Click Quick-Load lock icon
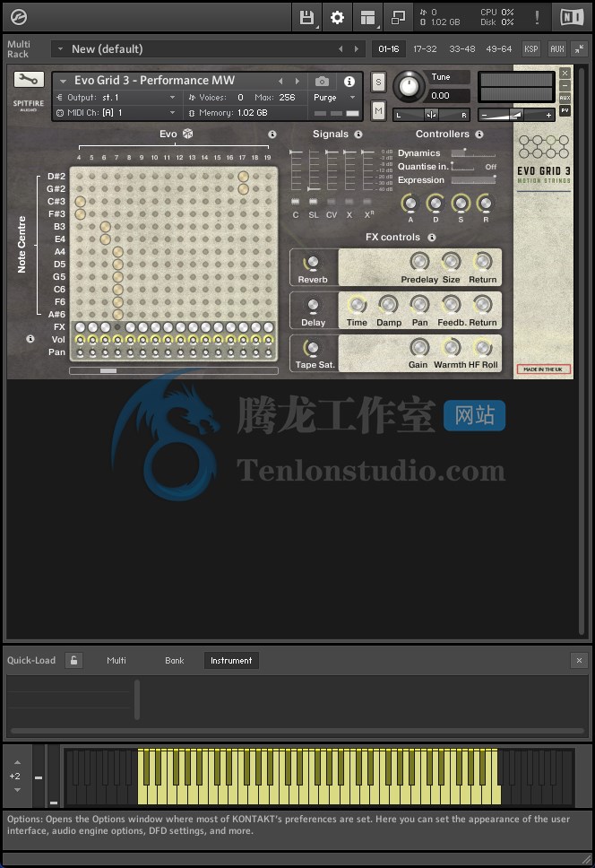Screen dimensions: 595x868 (x=73, y=660)
